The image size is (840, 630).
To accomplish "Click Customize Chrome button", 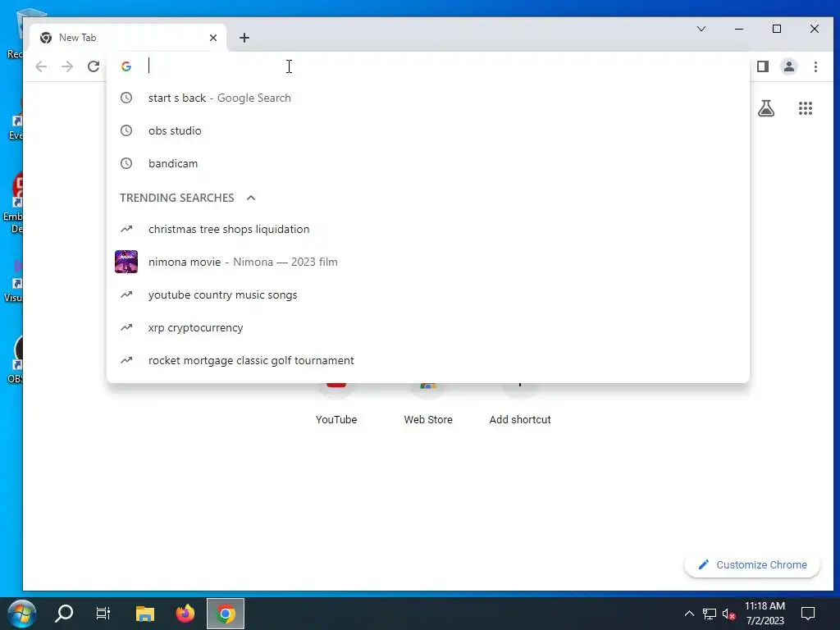I will click(x=752, y=564).
